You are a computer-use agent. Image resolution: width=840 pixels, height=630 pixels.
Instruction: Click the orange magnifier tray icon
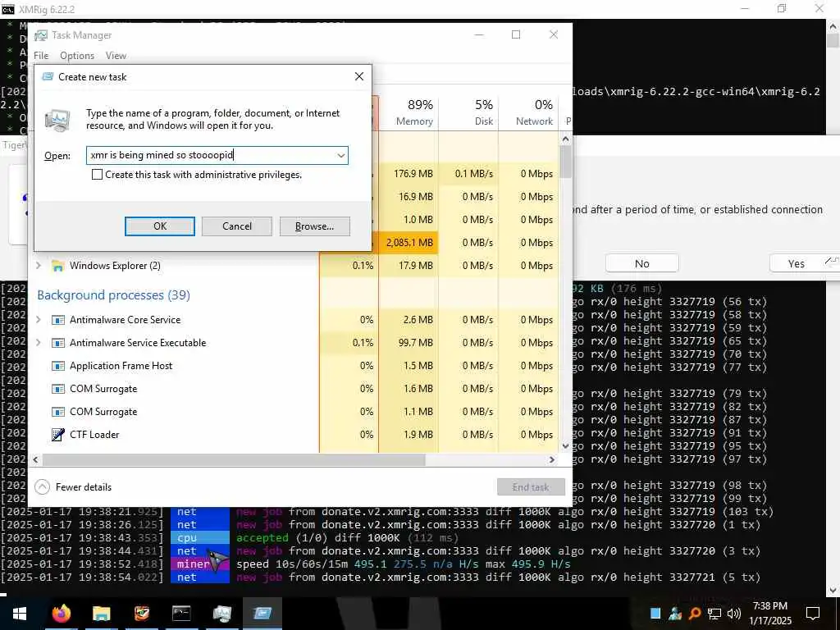(694, 614)
